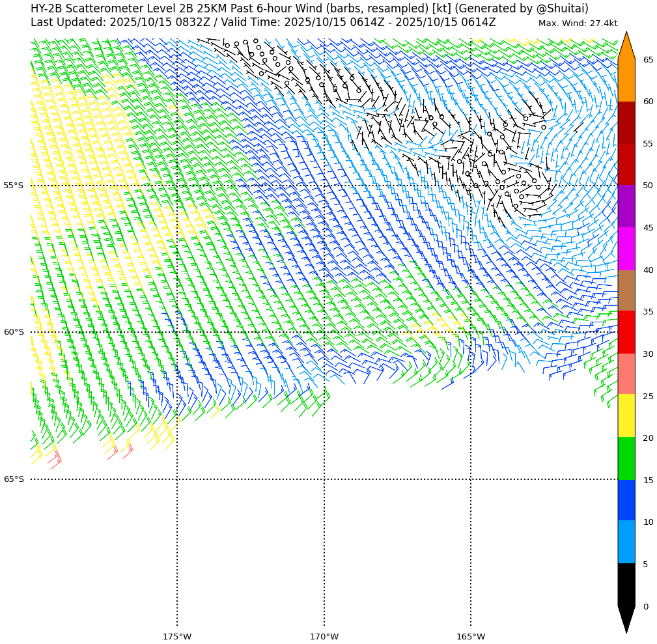Click the Last Updated / Valid Time line
The height and width of the screenshot is (644, 657).
point(263,22)
